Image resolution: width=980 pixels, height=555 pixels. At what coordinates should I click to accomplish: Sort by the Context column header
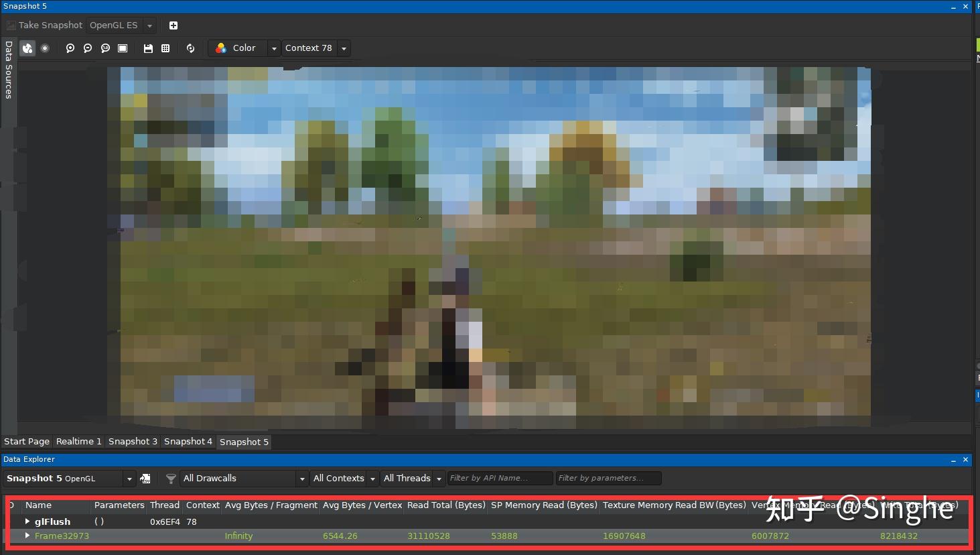point(203,505)
